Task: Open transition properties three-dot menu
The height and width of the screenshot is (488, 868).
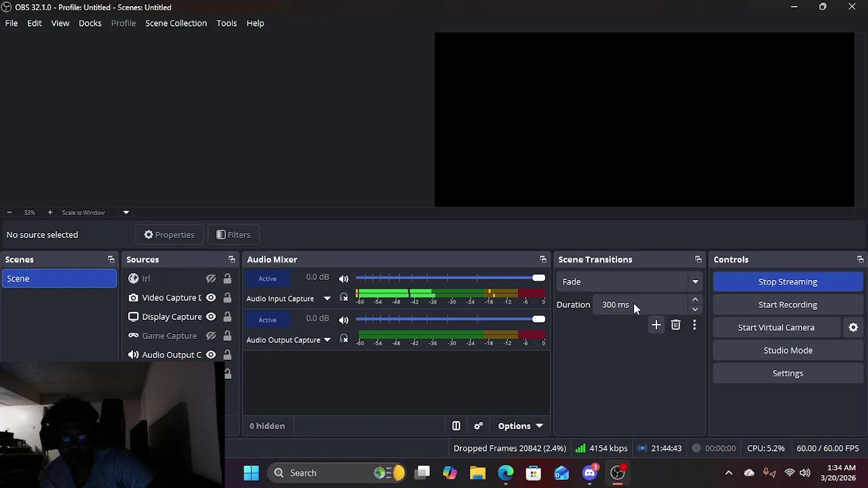Action: pos(694,325)
